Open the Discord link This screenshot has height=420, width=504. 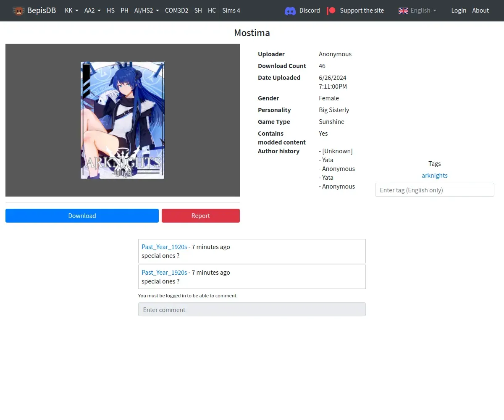[302, 10]
